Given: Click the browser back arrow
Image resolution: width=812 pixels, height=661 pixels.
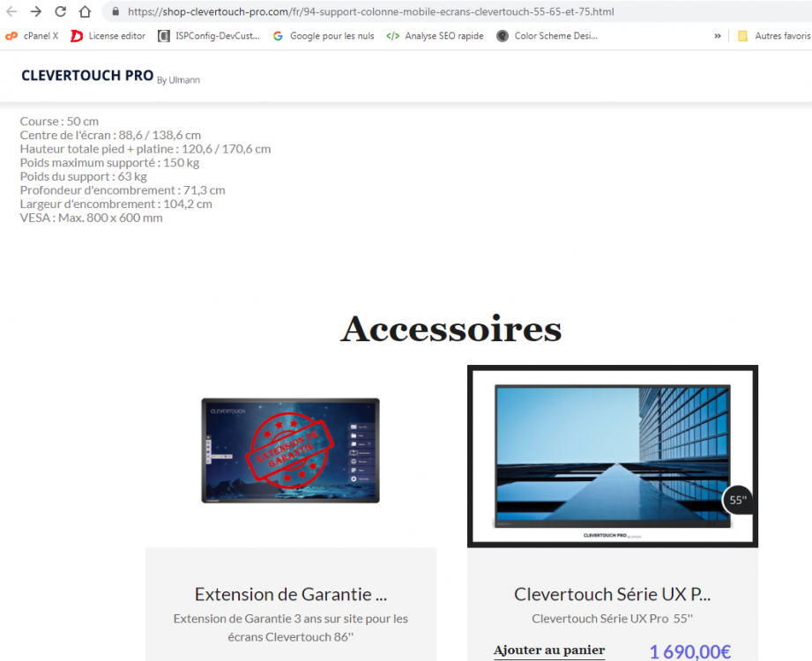Looking at the screenshot, I should 11,11.
